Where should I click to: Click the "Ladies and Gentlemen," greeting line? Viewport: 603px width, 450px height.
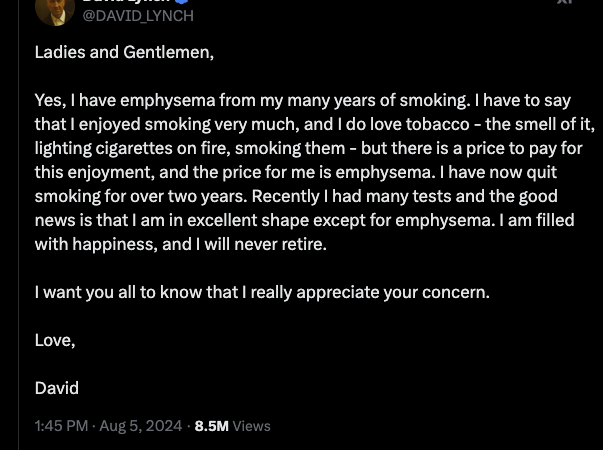(x=124, y=52)
